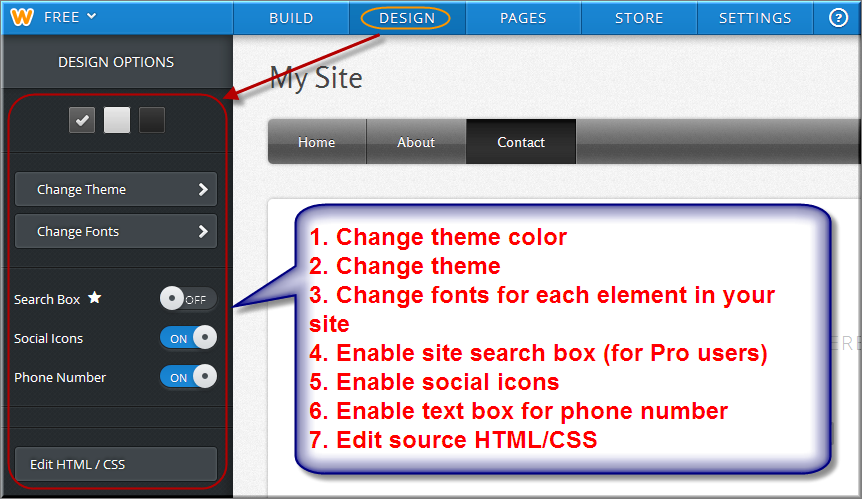Select the SETTINGS tab
Viewport: 862px width, 499px height.
pos(755,18)
